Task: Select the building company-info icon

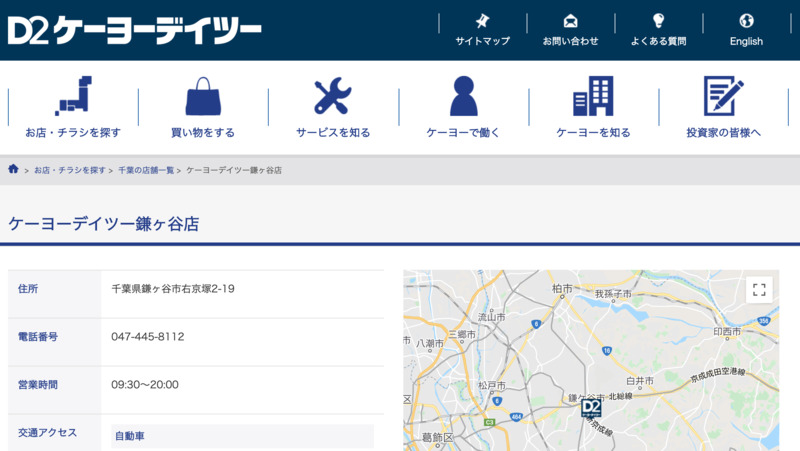Action: [593, 96]
